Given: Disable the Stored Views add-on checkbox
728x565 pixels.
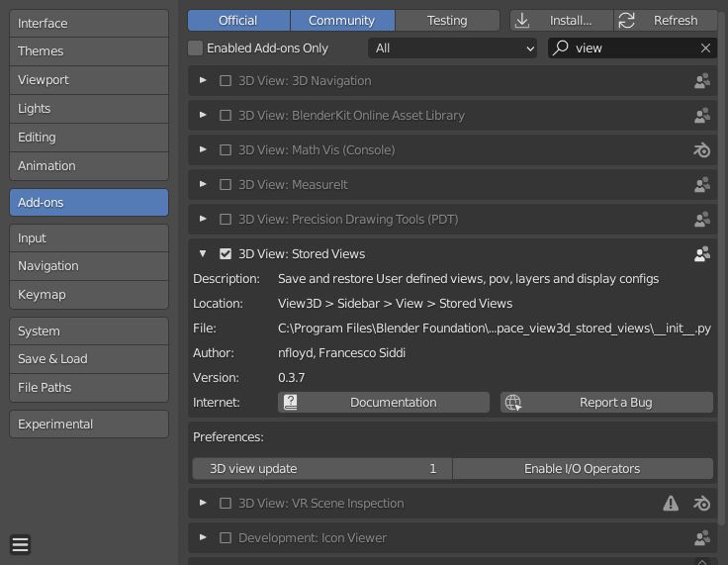Looking at the screenshot, I should pyautogui.click(x=226, y=253).
